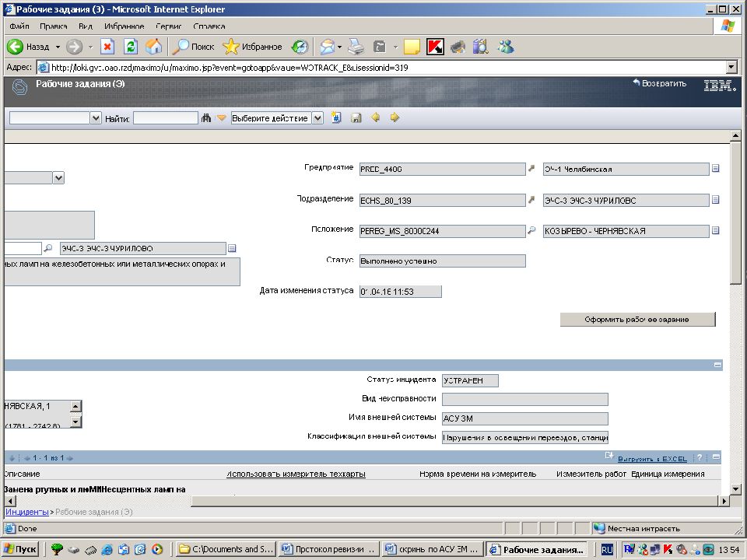Click the RU language indicator in tray

607,550
